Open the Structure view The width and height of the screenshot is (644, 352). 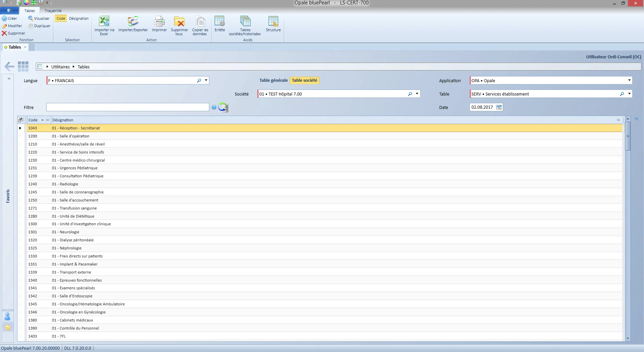tap(273, 24)
